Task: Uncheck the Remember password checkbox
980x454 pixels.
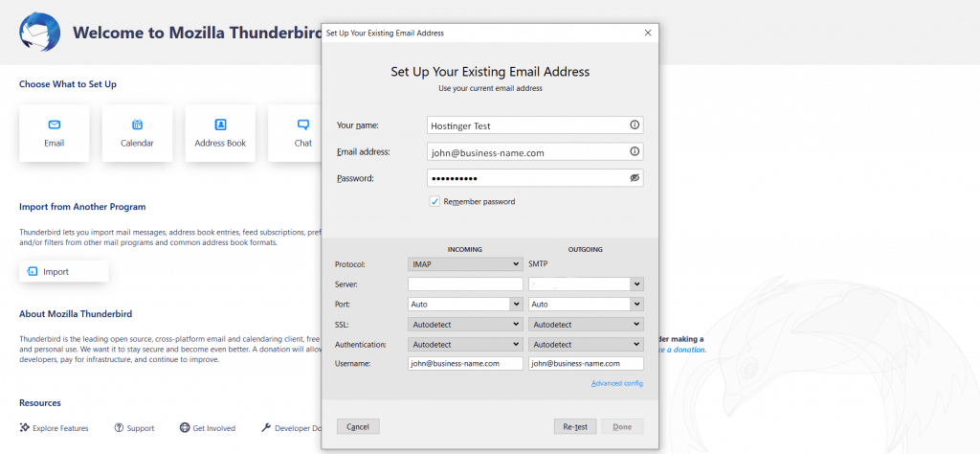Action: pyautogui.click(x=434, y=202)
